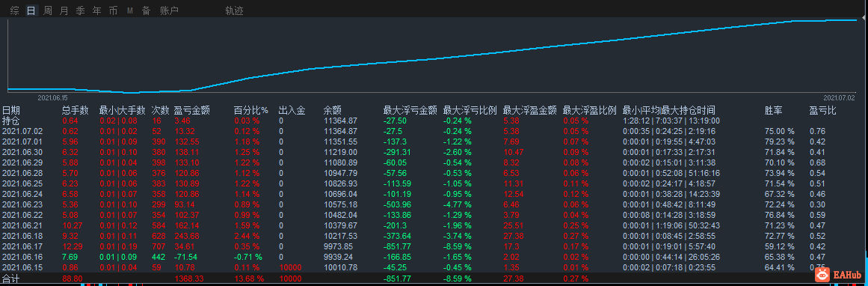
Task: Click the floating profit value 25.51
Action: (513, 225)
